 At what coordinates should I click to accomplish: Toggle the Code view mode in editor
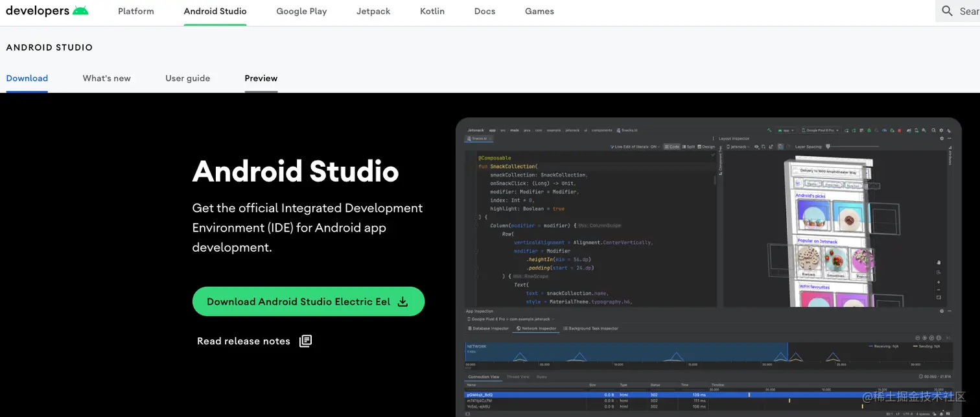click(x=671, y=147)
